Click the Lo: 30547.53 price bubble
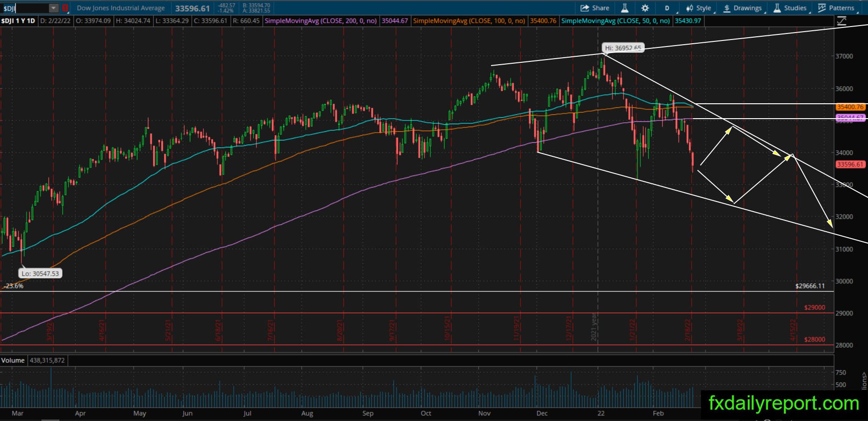 pyautogui.click(x=40, y=274)
